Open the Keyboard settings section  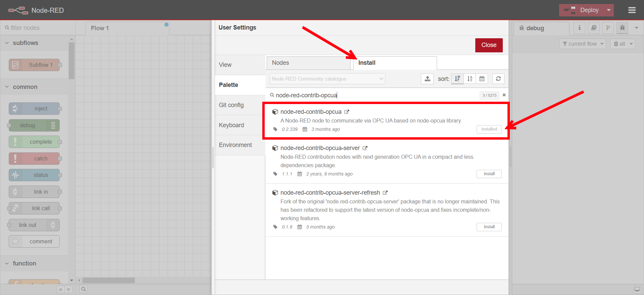(x=231, y=125)
